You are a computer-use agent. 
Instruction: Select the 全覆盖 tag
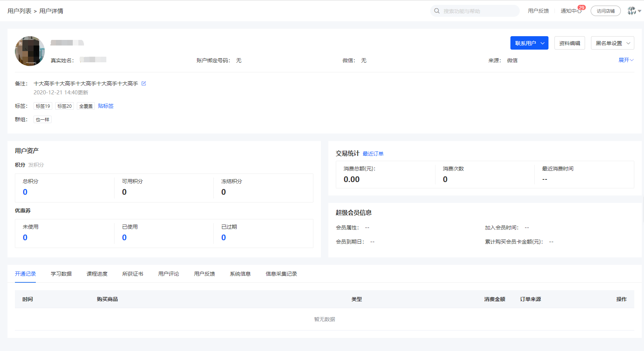[x=86, y=106]
